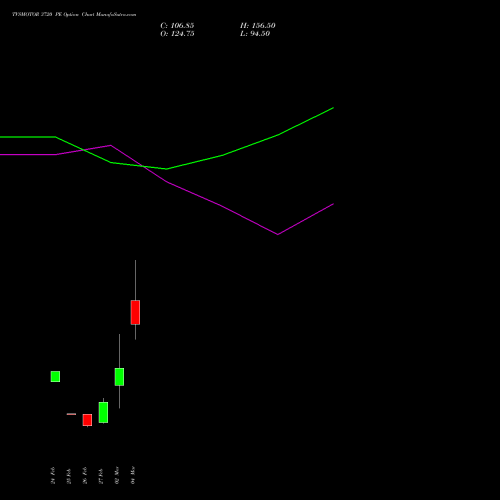500x500 pixels.
Task: Click the purple line's lowest point
Action: [x=278, y=234]
